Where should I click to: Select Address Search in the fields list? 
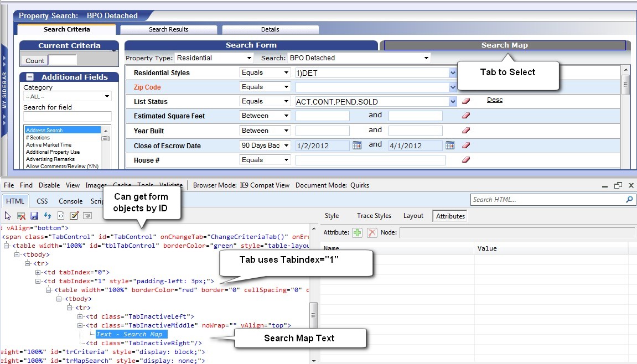(63, 130)
